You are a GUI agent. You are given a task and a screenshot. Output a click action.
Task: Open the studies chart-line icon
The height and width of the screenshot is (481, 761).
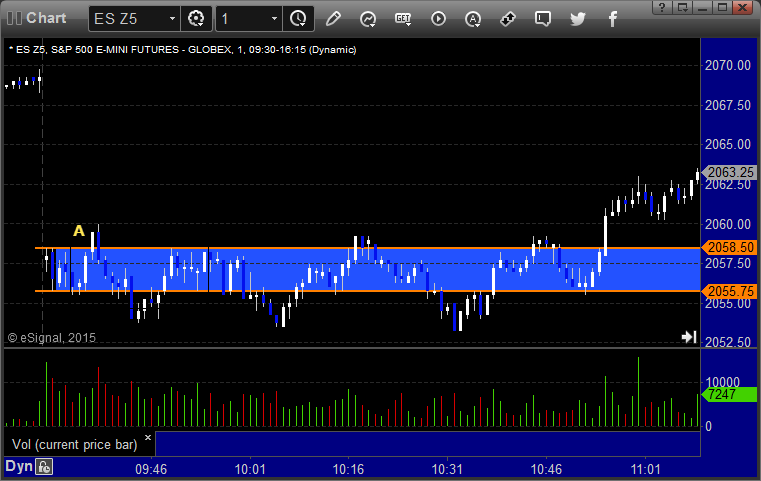368,19
